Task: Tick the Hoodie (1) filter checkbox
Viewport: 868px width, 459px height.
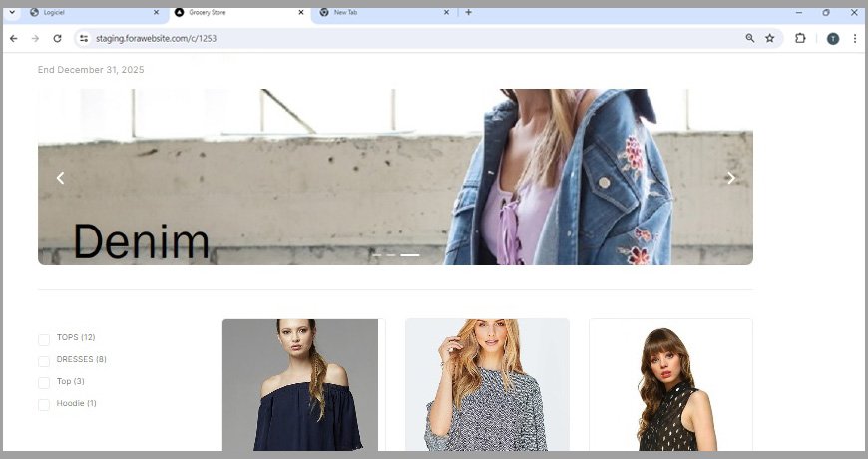Action: click(44, 405)
